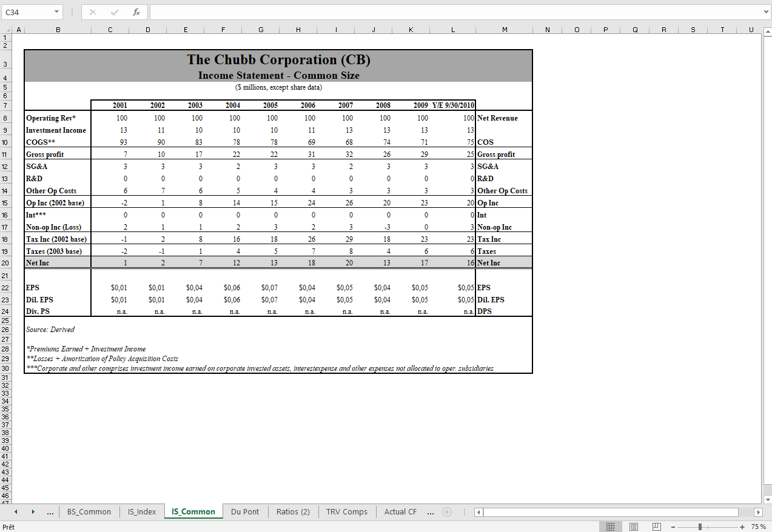Show hidden sheets left ellipsis
The height and width of the screenshot is (532, 772).
pos(50,513)
